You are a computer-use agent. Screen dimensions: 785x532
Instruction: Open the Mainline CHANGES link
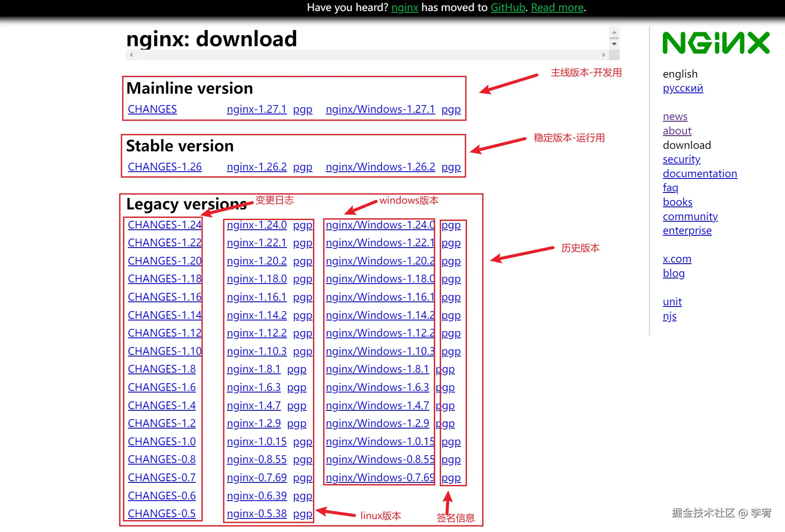[x=152, y=109]
